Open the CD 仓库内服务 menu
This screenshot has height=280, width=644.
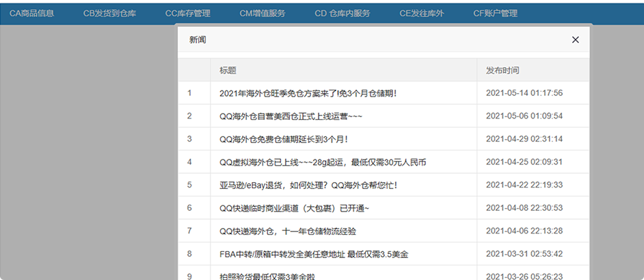(x=343, y=14)
